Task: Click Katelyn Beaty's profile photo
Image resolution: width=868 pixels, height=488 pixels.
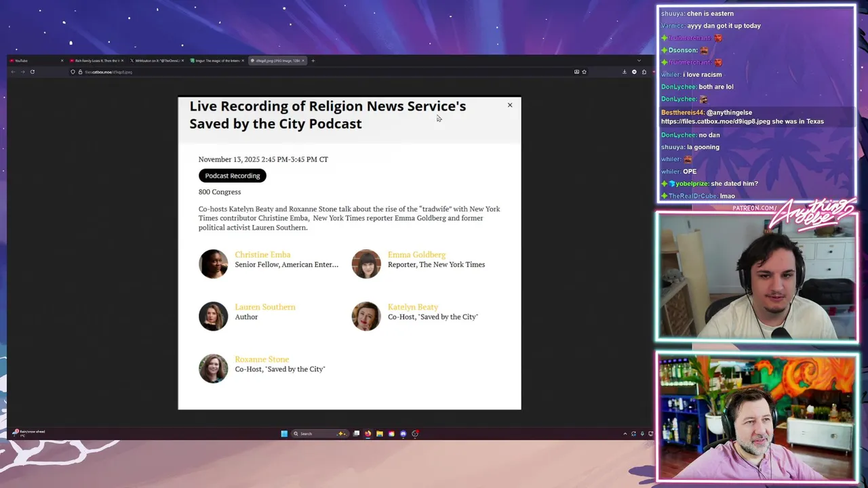Action: [x=366, y=316]
